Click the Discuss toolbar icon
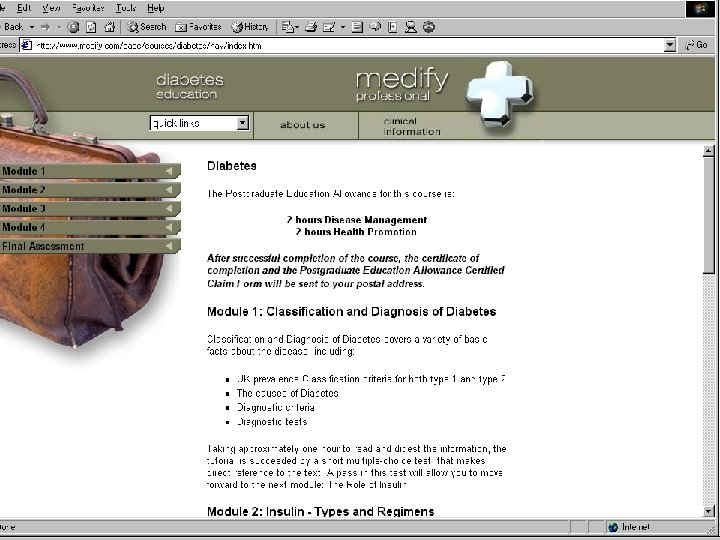 click(357, 27)
